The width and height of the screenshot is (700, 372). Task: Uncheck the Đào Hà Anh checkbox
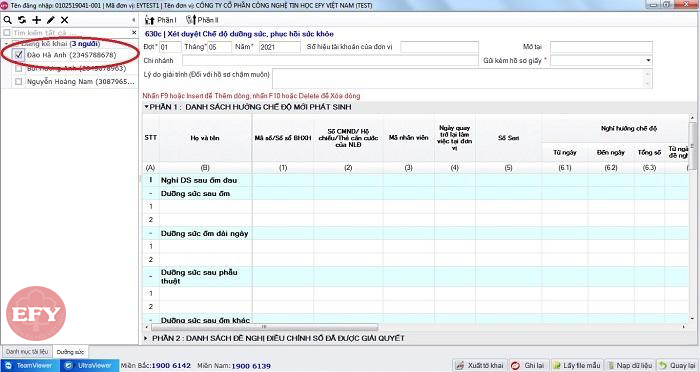[19, 55]
